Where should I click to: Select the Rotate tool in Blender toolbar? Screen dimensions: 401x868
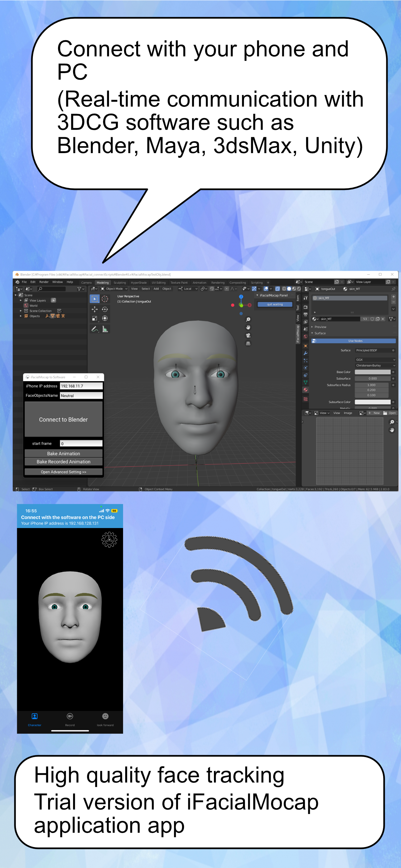point(105,309)
